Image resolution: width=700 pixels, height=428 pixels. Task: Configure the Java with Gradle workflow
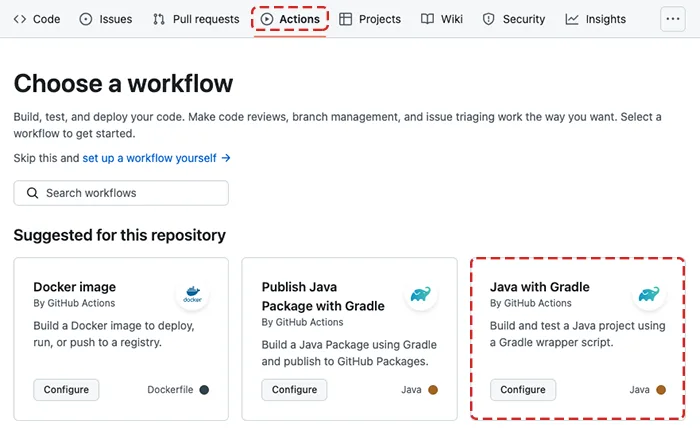[x=523, y=390]
